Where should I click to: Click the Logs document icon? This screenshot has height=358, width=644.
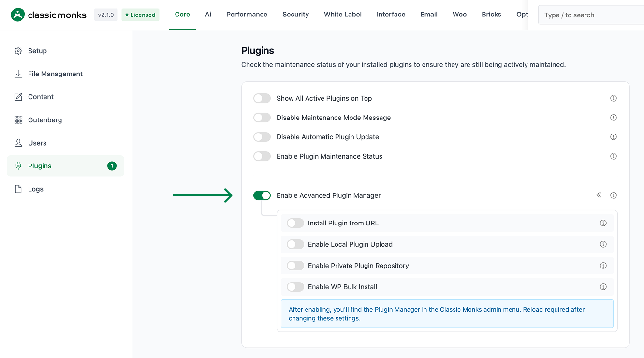pyautogui.click(x=18, y=189)
